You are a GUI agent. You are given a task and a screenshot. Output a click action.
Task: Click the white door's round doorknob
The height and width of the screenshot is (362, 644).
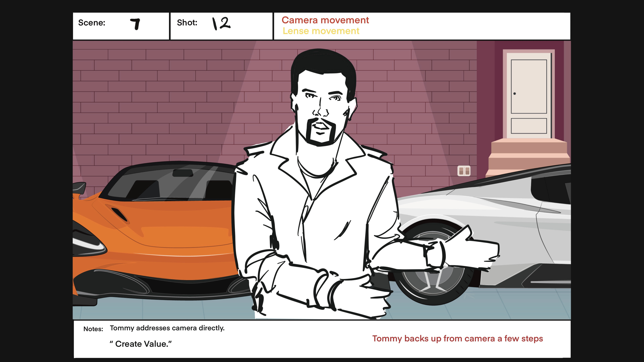pyautogui.click(x=515, y=94)
